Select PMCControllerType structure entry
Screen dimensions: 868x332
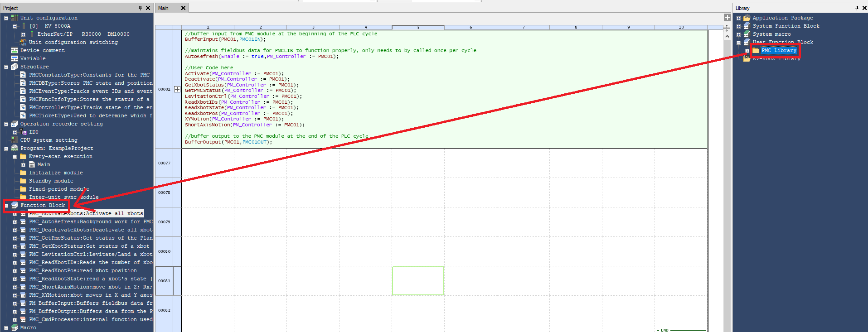point(91,107)
